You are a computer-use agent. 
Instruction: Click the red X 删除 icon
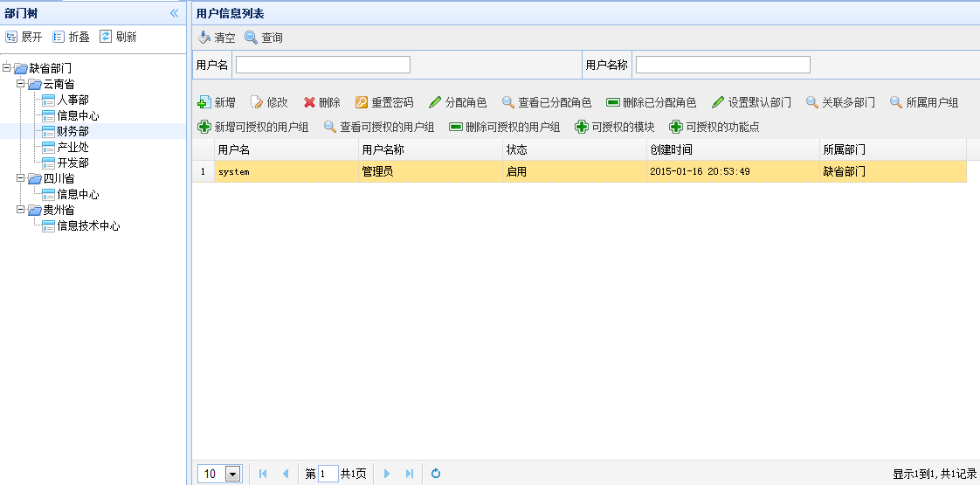(308, 102)
